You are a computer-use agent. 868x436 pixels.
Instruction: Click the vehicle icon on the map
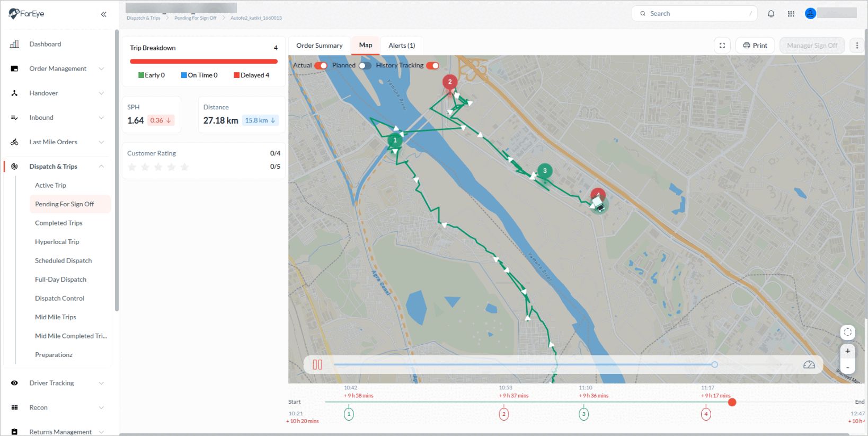coord(599,204)
